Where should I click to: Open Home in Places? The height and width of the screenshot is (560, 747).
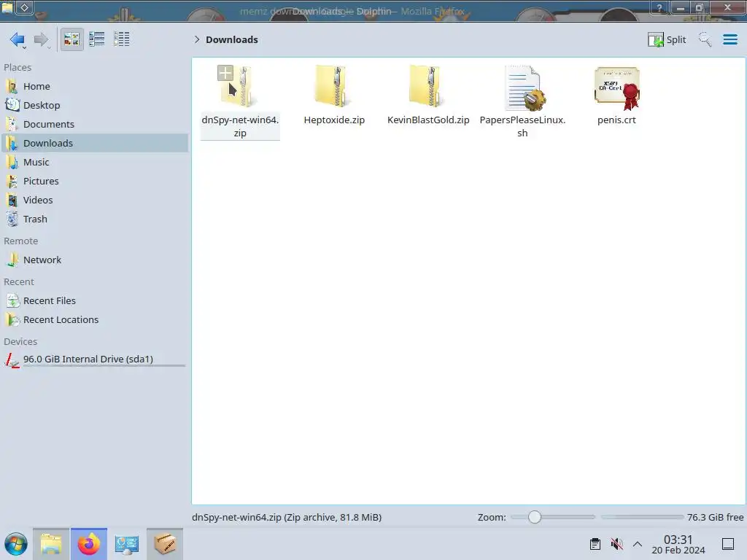tap(94, 86)
